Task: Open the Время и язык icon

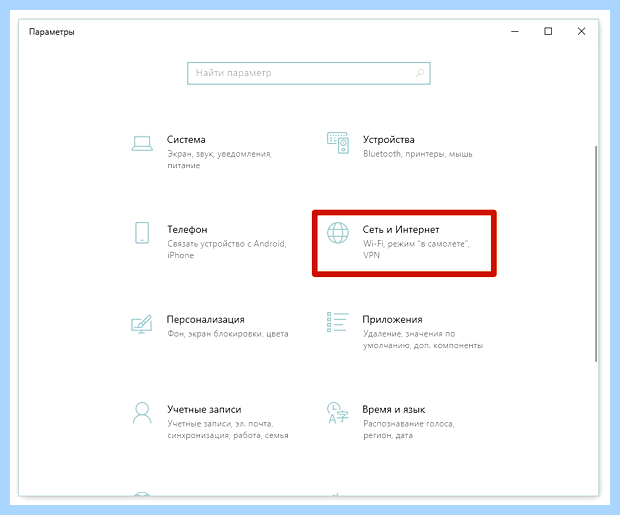Action: point(338,413)
